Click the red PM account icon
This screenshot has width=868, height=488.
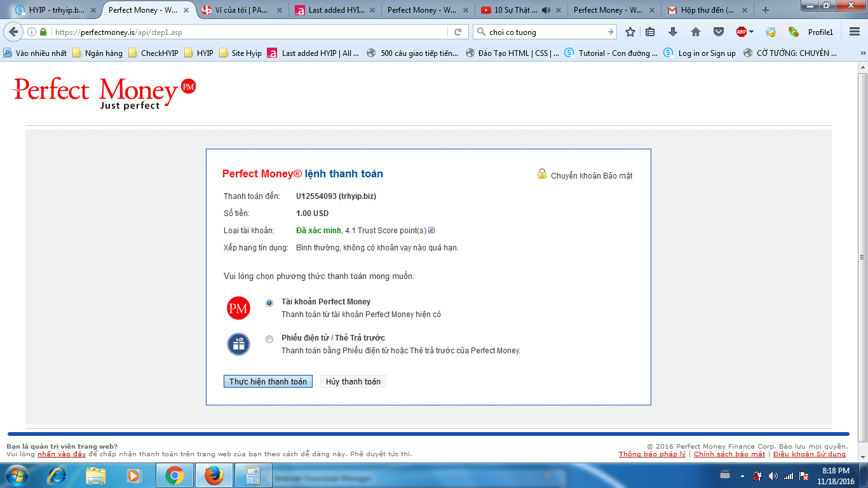pos(238,309)
